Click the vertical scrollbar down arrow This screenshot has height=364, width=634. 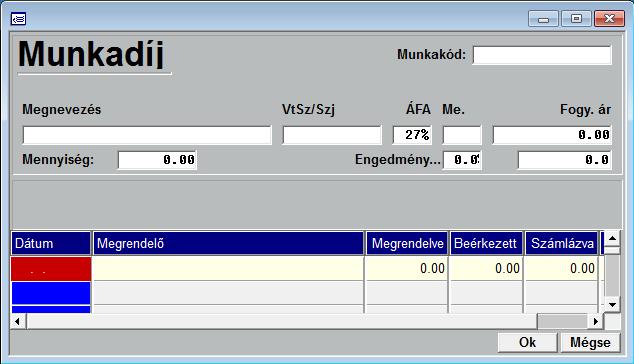pyautogui.click(x=612, y=305)
